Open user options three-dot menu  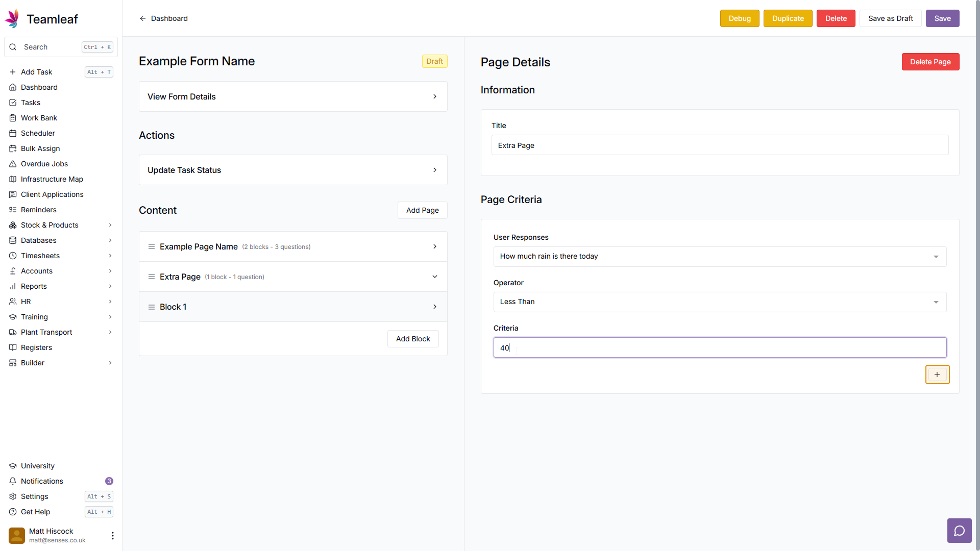pos(112,535)
